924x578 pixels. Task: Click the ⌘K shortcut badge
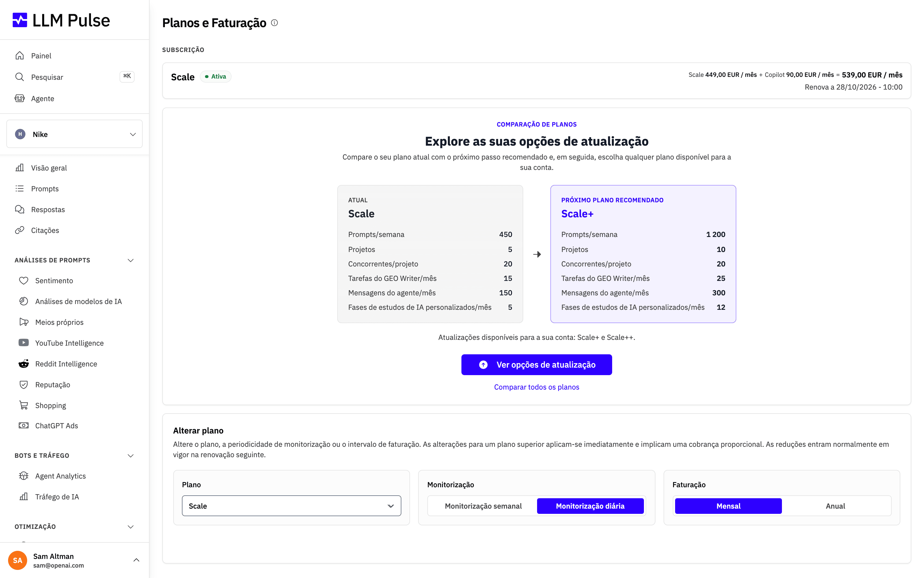point(127,77)
